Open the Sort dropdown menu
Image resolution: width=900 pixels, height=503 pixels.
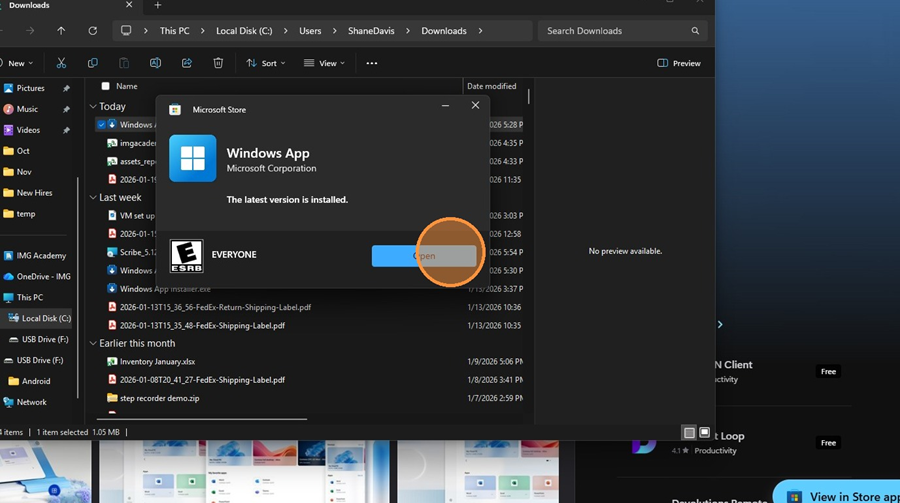point(265,63)
